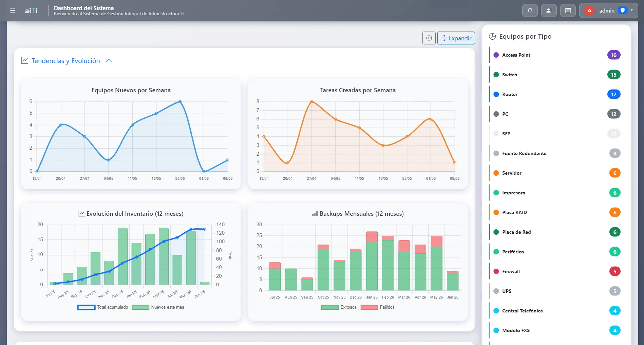Click Tareas Creadas por Semana chart title
Image resolution: width=644 pixels, height=345 pixels.
point(358,90)
